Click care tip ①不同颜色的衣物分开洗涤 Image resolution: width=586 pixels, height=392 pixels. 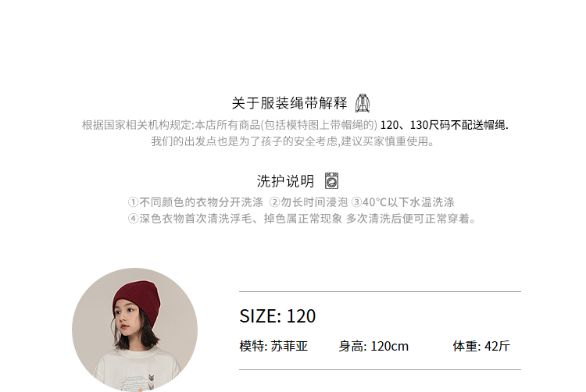195,202
